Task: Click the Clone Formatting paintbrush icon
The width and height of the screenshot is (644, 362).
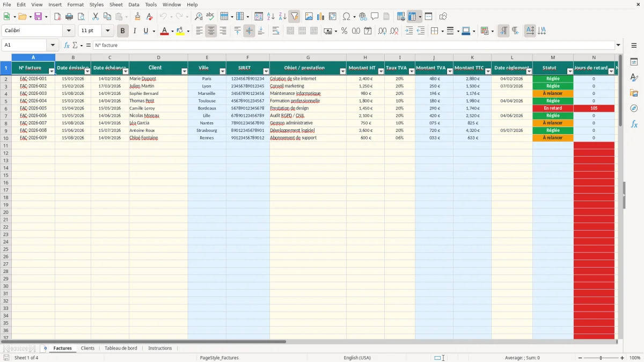Action: click(137, 17)
